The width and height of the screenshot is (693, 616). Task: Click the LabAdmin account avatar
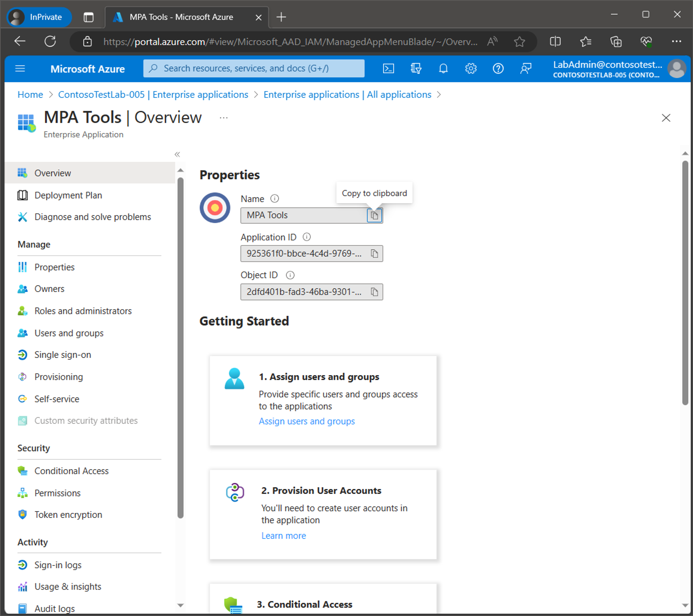pos(676,69)
